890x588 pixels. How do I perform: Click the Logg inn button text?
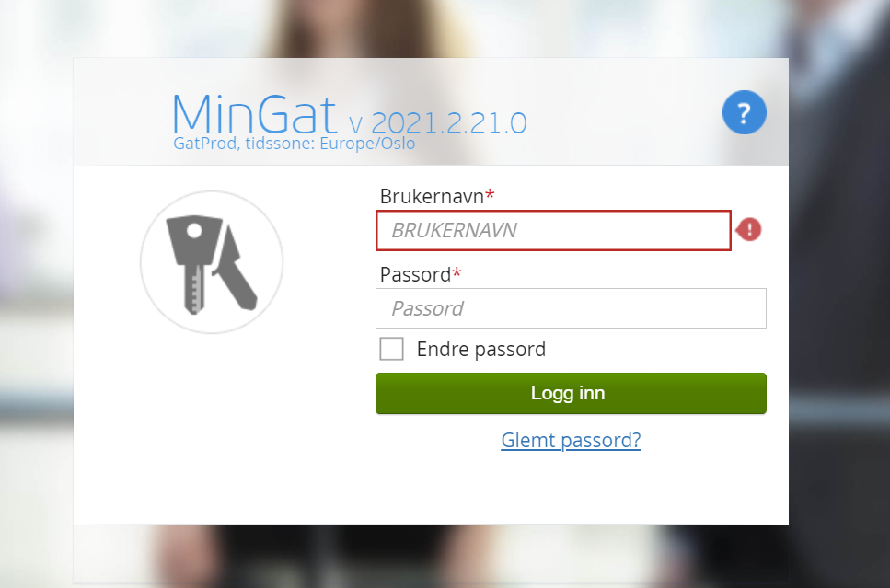[568, 393]
